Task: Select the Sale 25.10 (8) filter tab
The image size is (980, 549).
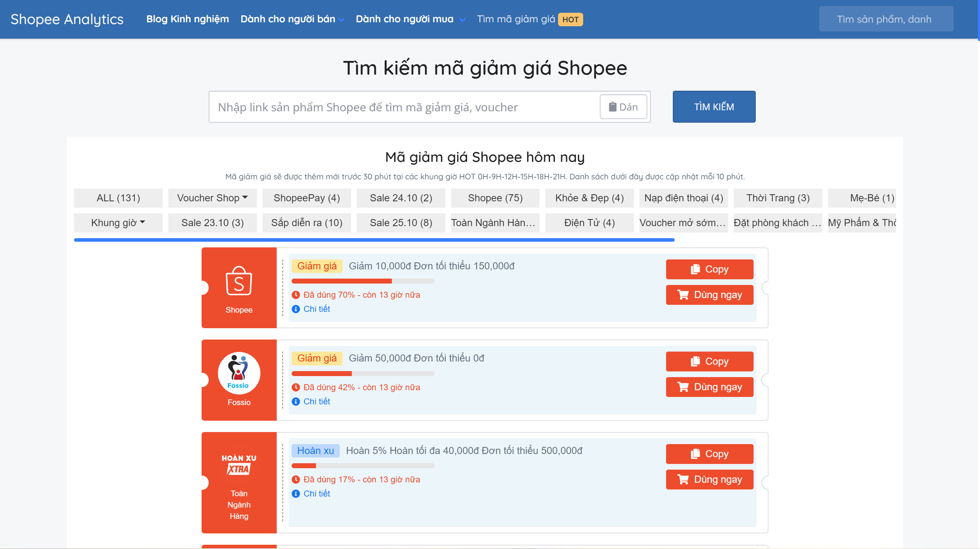Action: pyautogui.click(x=401, y=223)
